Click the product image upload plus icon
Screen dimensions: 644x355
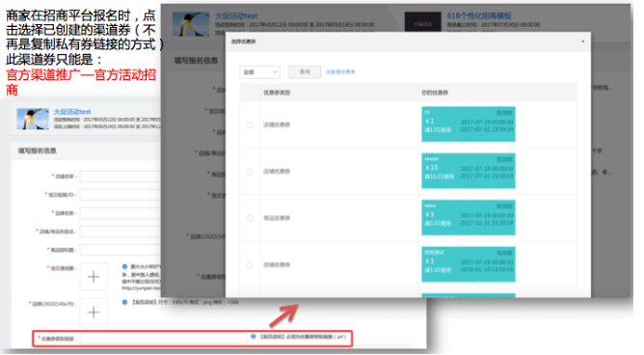point(94,277)
